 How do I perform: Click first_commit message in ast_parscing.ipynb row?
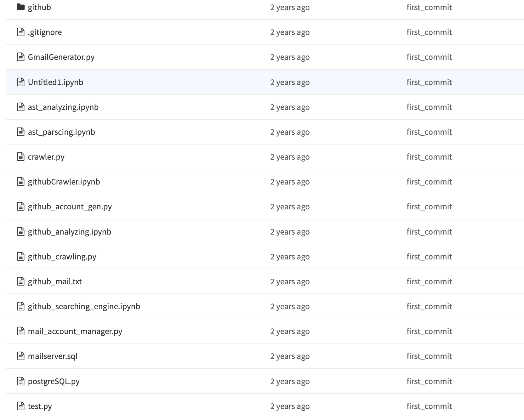point(429,132)
